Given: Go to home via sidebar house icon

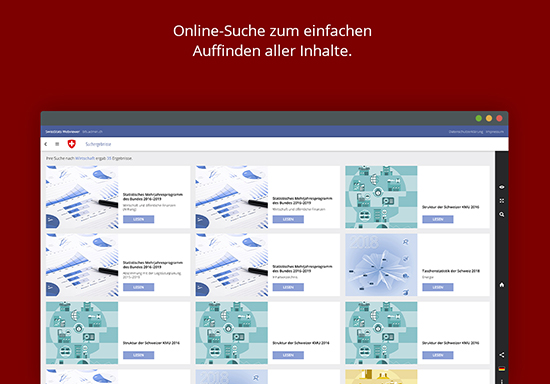Looking at the screenshot, I should pyautogui.click(x=502, y=285).
